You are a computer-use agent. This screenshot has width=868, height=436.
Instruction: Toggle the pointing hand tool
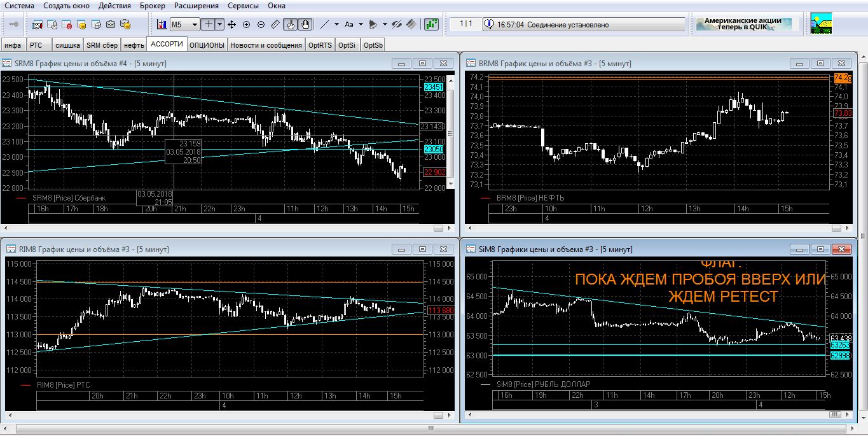[x=291, y=24]
